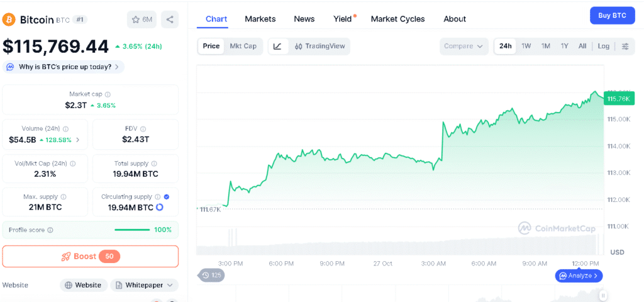Switch to line chart icon view
Screen dimensions: 644x302
pyautogui.click(x=277, y=46)
